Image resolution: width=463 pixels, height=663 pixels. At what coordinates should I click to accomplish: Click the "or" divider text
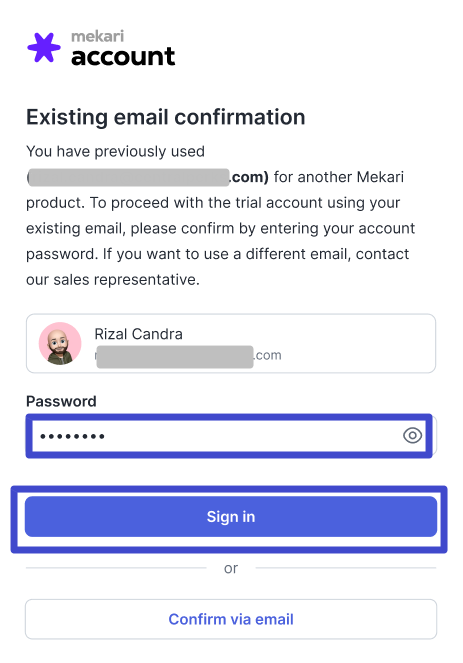pyautogui.click(x=231, y=568)
